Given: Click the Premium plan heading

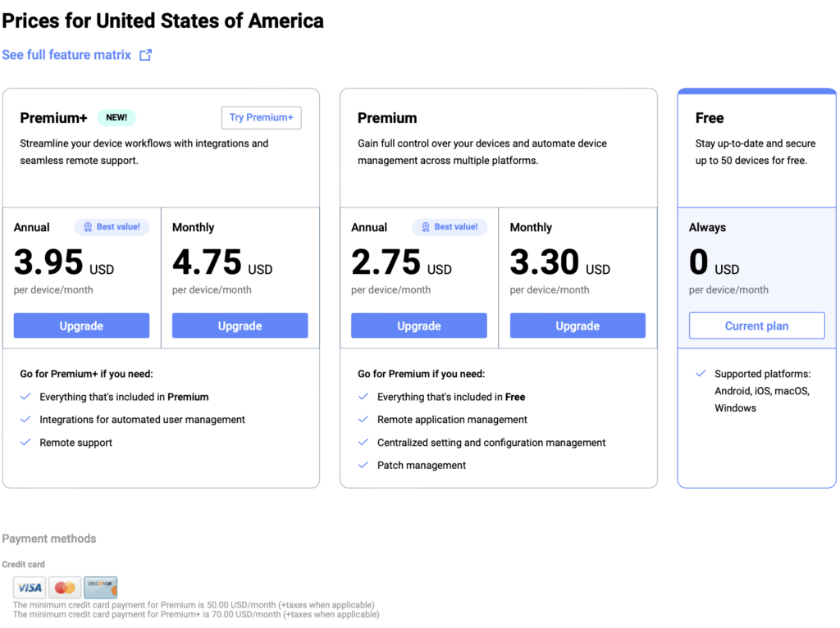Looking at the screenshot, I should pos(387,118).
